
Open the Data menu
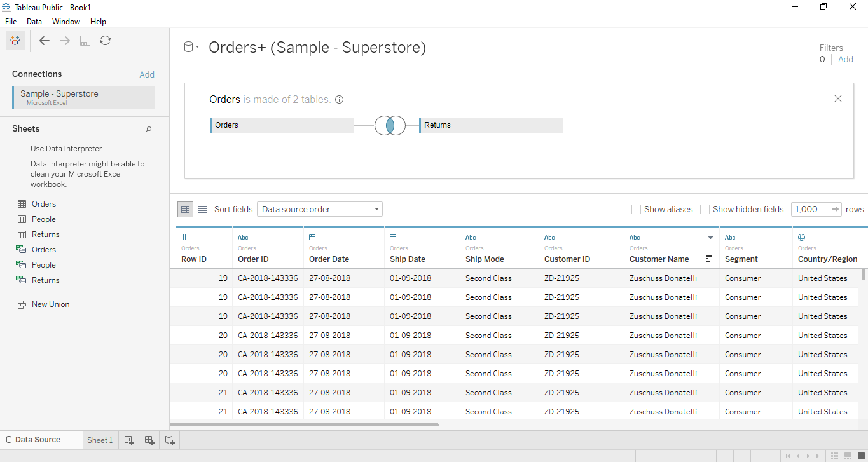[34, 22]
